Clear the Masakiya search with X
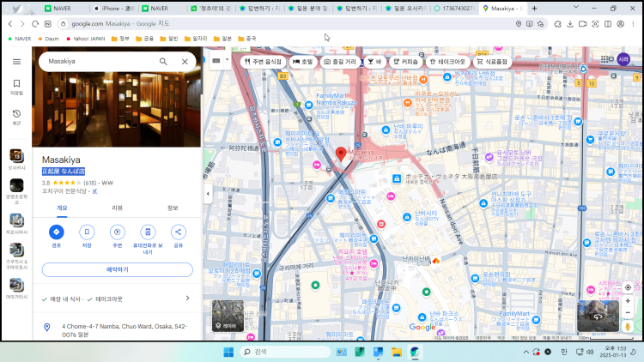 185,62
